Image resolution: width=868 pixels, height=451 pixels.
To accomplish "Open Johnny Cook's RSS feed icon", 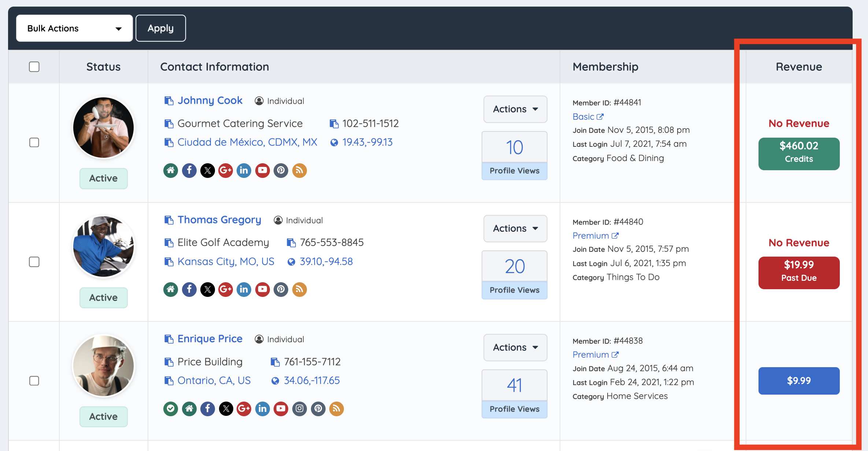I will tap(299, 171).
